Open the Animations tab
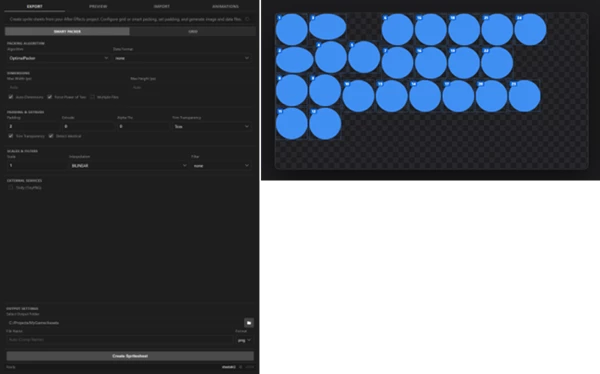The height and width of the screenshot is (374, 600). tap(225, 7)
